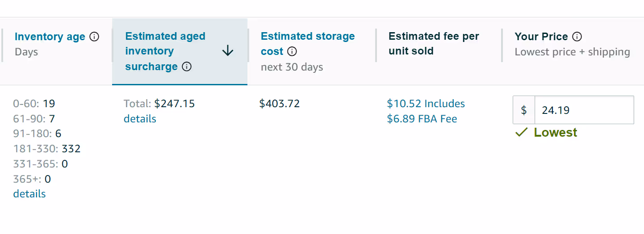Screen dimensions: 644x234
Task: Select the Your Price column header
Action: [x=541, y=37]
